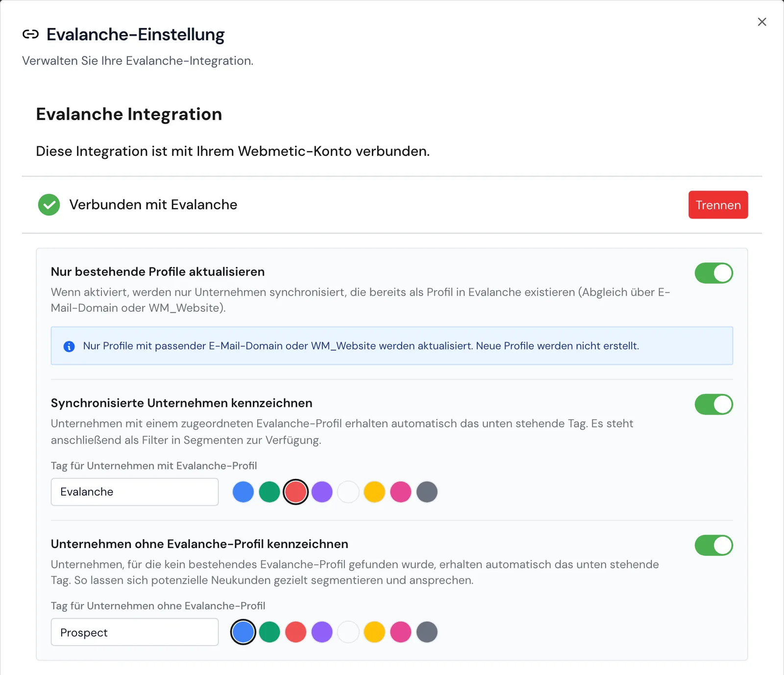Click the blue info icon in the notice
This screenshot has width=784, height=675.
(x=69, y=347)
